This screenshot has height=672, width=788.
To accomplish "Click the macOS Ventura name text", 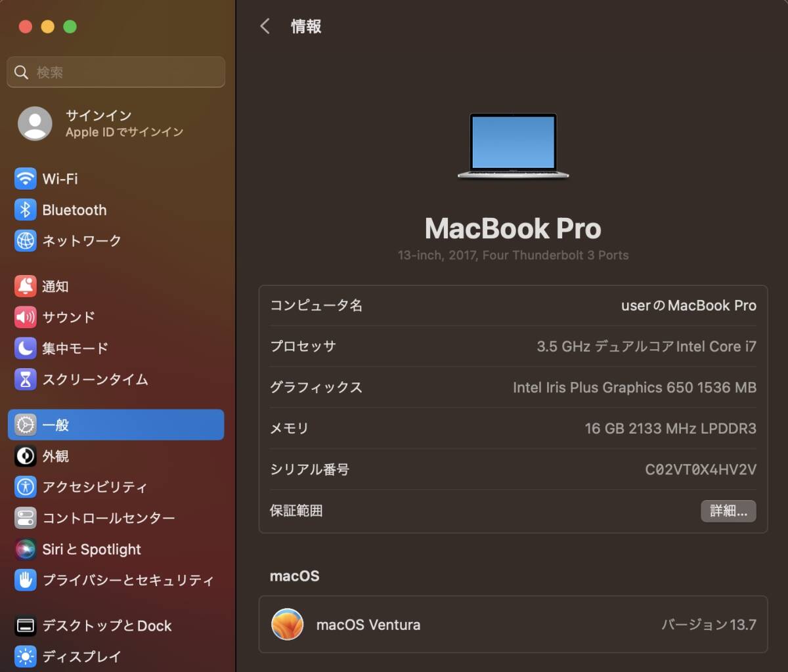I will coord(368,625).
